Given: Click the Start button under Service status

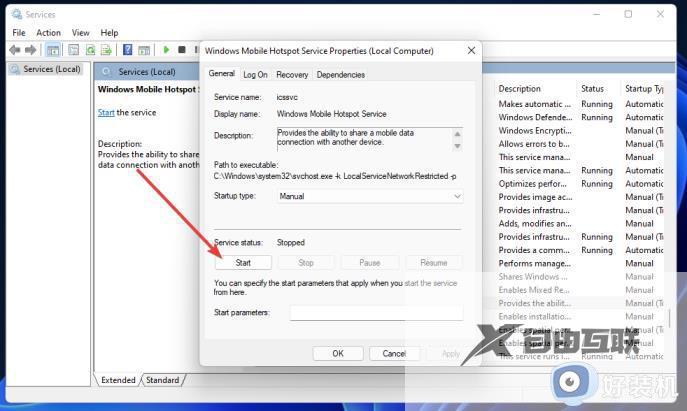Looking at the screenshot, I should tap(243, 262).
